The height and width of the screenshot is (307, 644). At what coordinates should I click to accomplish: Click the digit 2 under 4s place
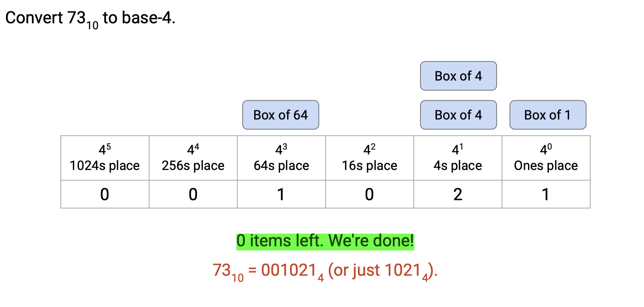pyautogui.click(x=458, y=195)
